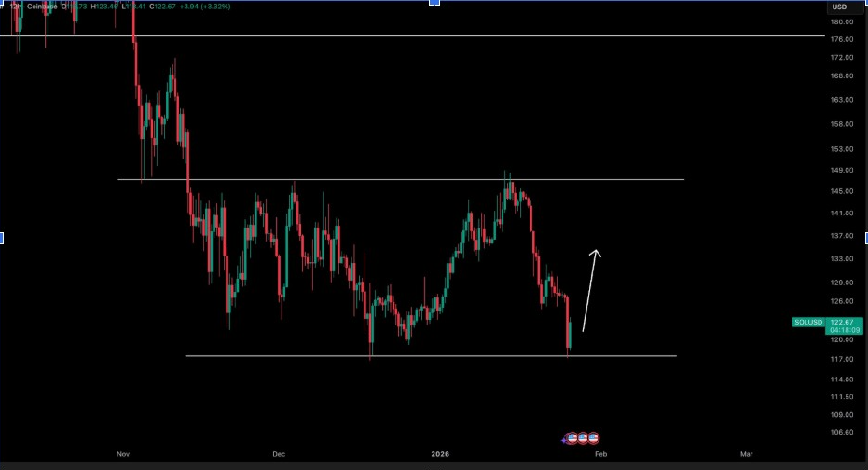Click the purple star marker beside the flags
868x470 pixels.
[x=564, y=441]
